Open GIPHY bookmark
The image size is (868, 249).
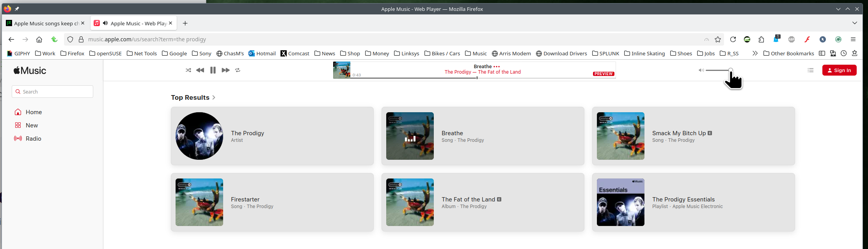(x=18, y=53)
